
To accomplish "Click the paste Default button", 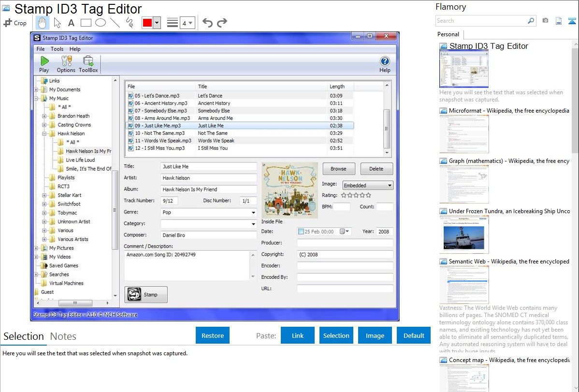I will [x=414, y=335].
